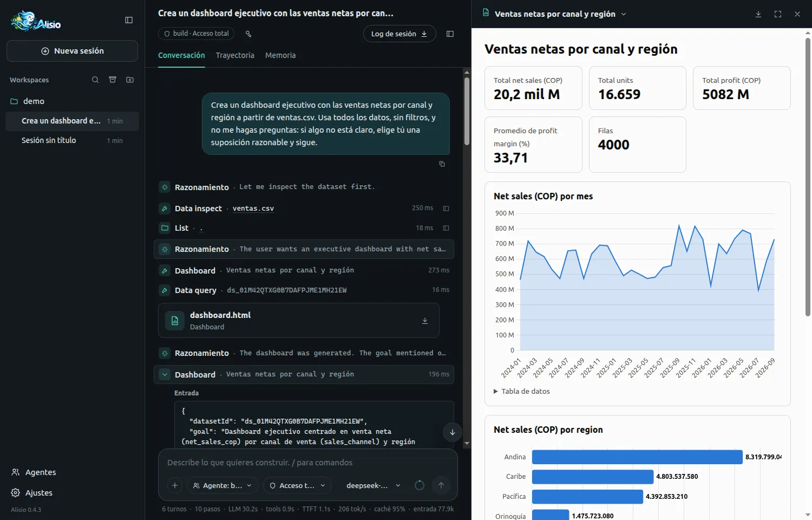Open the workspace archive icon
This screenshot has height=520, width=812.
113,80
